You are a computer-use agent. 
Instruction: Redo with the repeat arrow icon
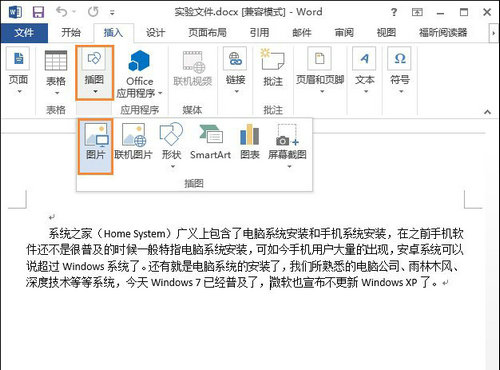pyautogui.click(x=93, y=12)
